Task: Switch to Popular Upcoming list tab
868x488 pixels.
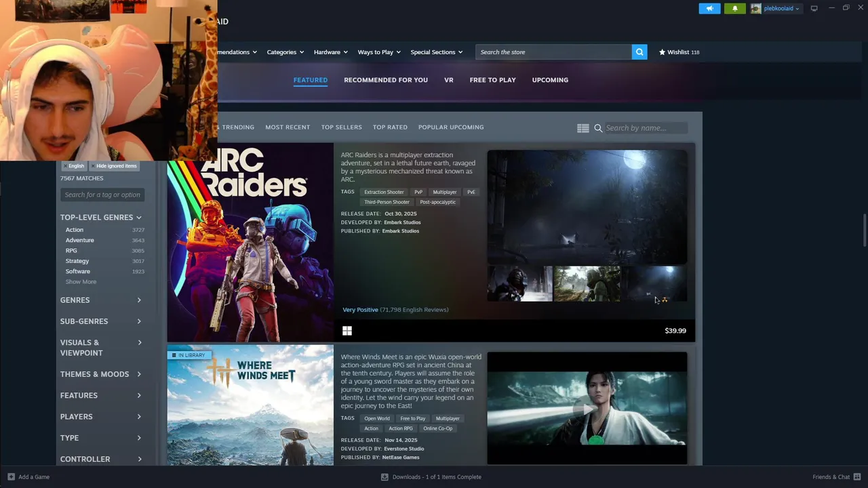Action: [451, 127]
